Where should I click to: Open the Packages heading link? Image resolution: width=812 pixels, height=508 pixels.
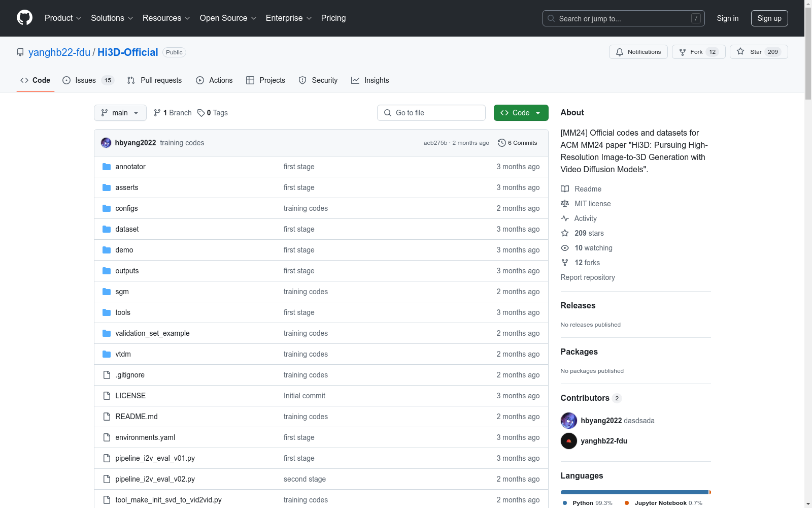coord(579,352)
